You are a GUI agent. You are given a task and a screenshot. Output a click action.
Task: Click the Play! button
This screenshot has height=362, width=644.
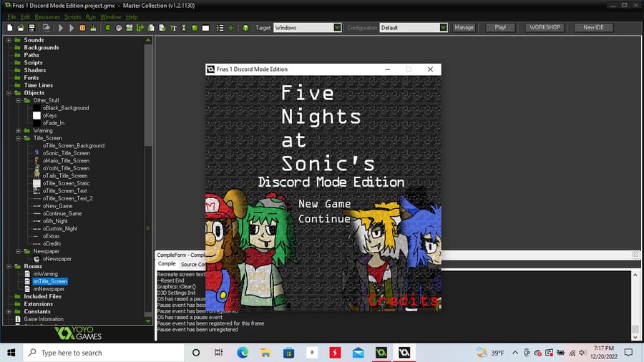(500, 27)
